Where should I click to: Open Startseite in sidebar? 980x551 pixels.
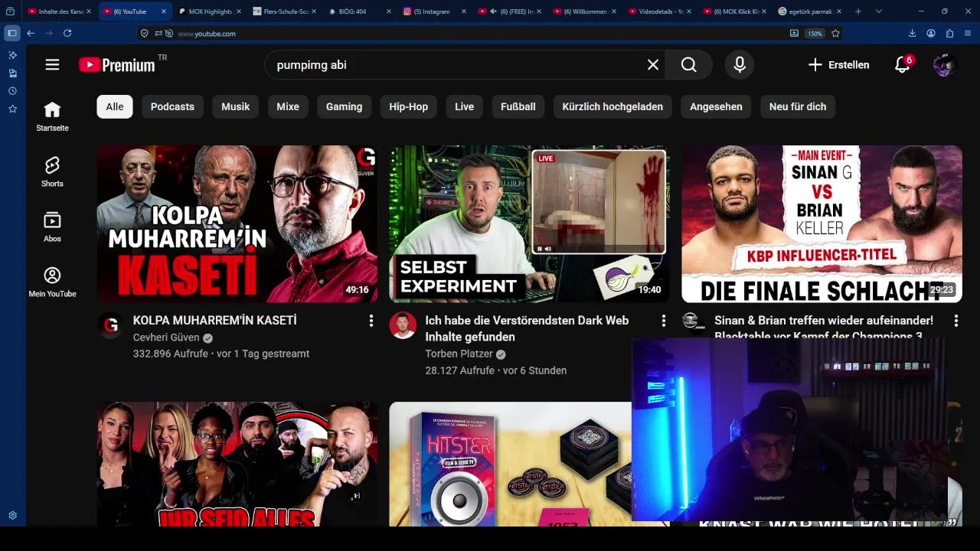pyautogui.click(x=52, y=116)
